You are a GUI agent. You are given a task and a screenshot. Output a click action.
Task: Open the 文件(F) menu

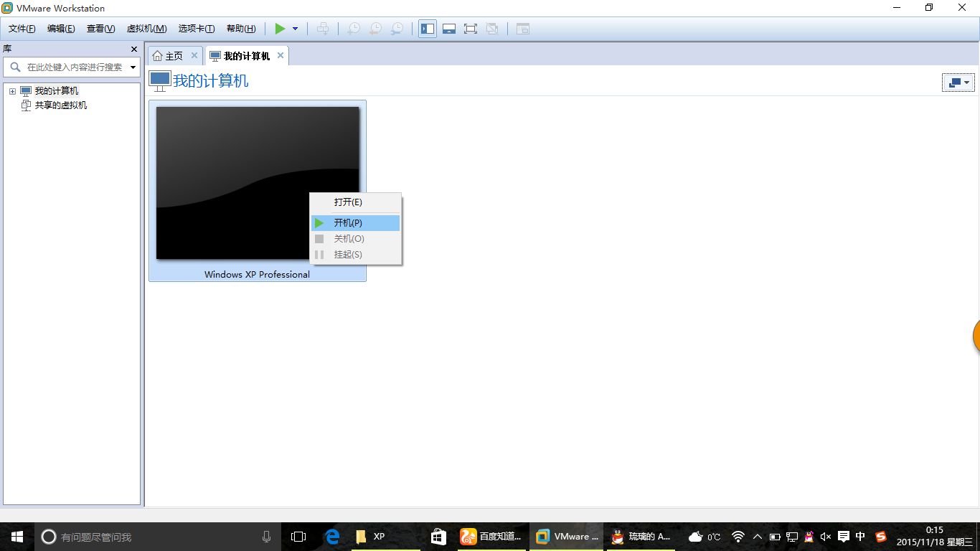click(x=22, y=29)
